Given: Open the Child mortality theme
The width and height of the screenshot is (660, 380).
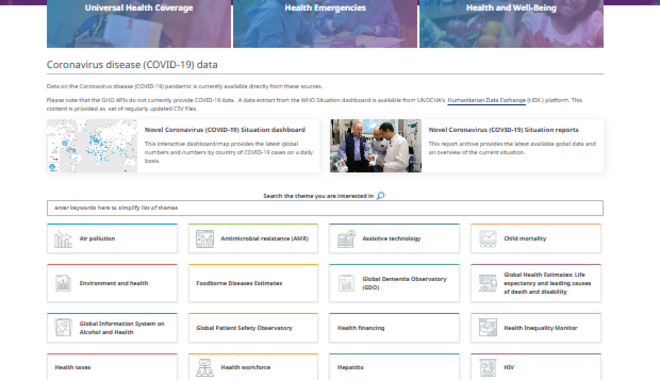Looking at the screenshot, I should tap(536, 239).
